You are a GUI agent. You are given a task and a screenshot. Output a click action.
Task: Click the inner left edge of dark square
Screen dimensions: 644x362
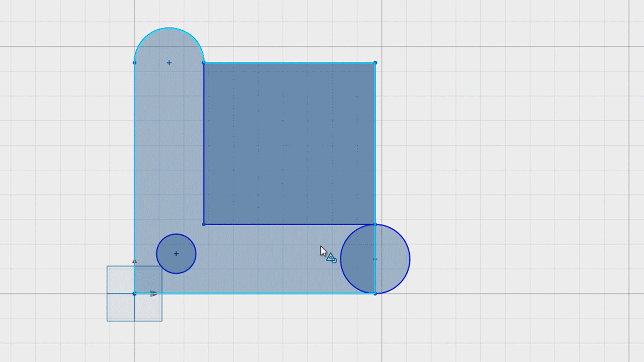click(203, 144)
